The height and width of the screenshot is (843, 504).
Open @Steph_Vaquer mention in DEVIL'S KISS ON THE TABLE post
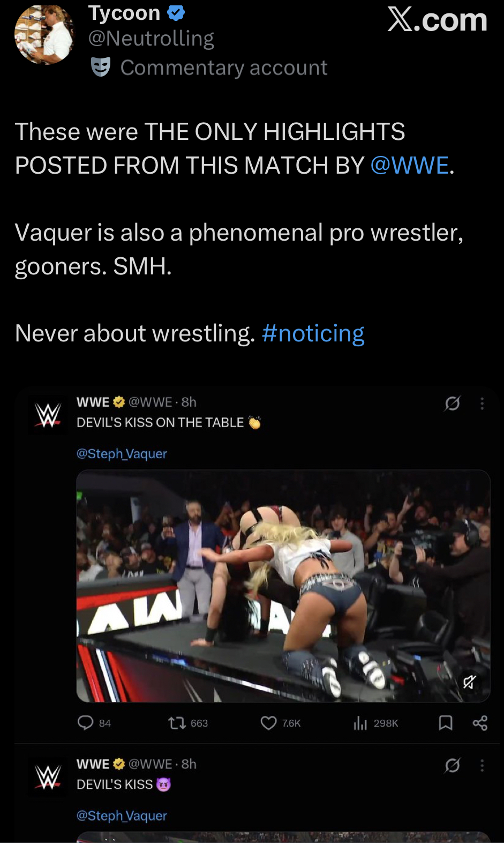pyautogui.click(x=122, y=454)
